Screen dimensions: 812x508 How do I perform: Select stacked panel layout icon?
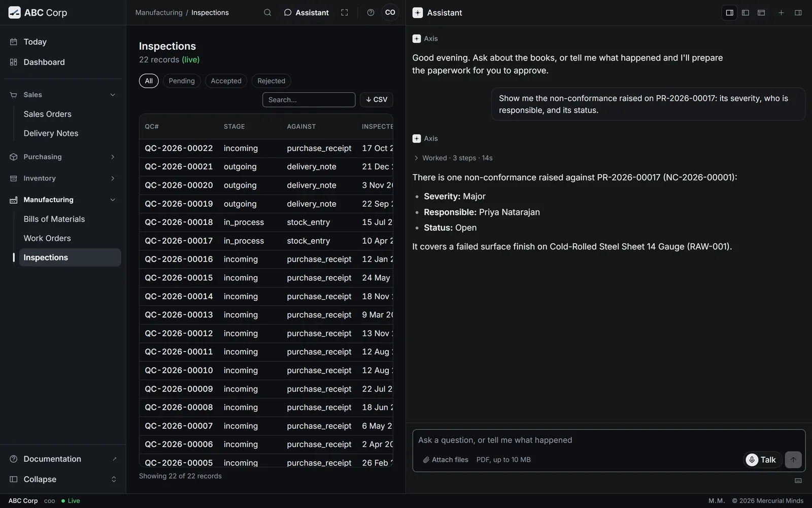(x=761, y=13)
